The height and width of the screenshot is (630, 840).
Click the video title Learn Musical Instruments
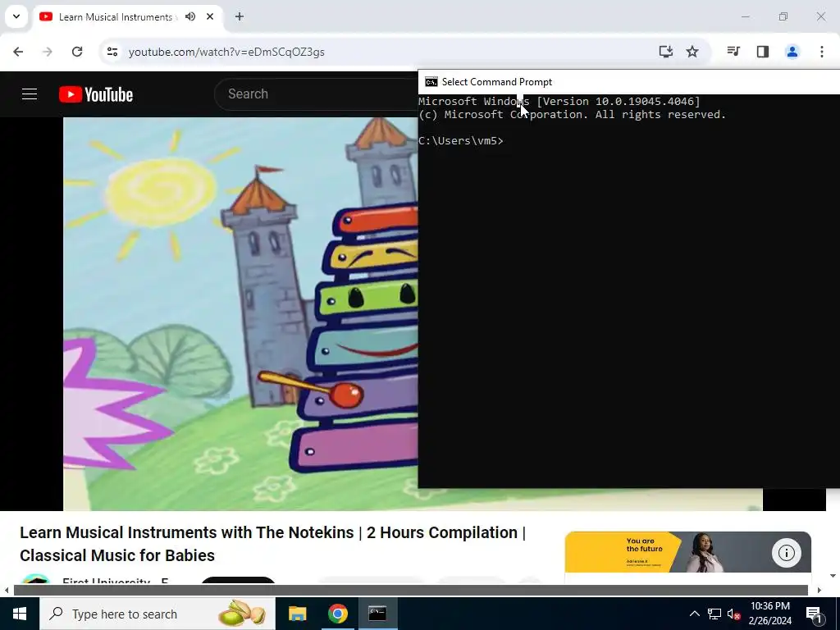click(272, 544)
